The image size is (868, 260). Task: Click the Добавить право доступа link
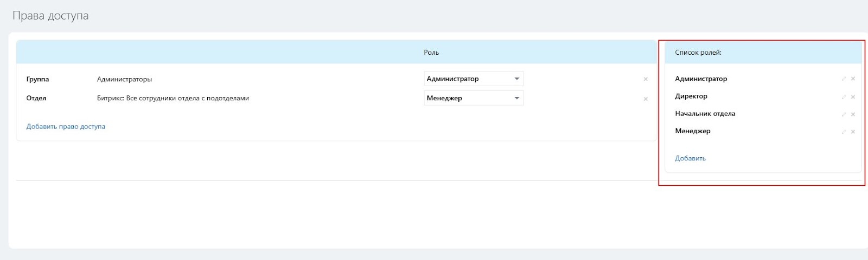66,126
